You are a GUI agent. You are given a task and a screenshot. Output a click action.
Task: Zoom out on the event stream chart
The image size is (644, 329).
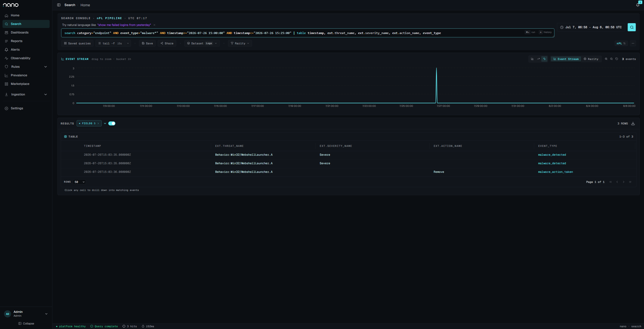[611, 59]
